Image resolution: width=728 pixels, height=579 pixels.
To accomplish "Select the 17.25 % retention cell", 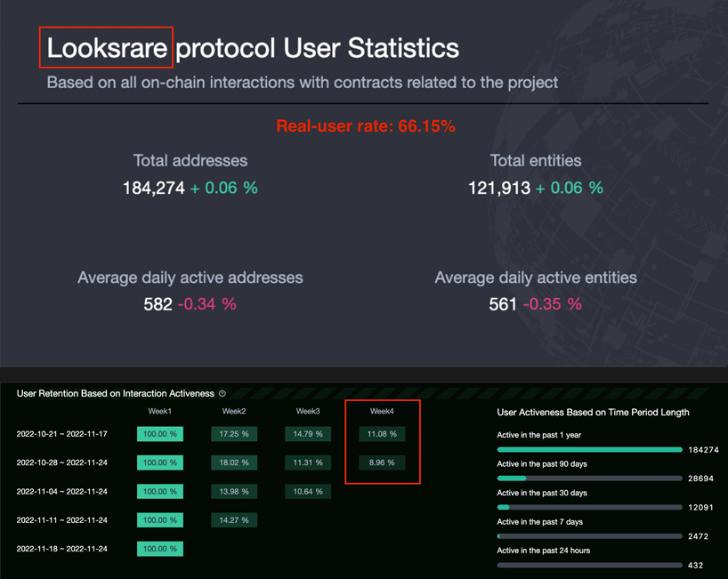I will click(x=234, y=434).
